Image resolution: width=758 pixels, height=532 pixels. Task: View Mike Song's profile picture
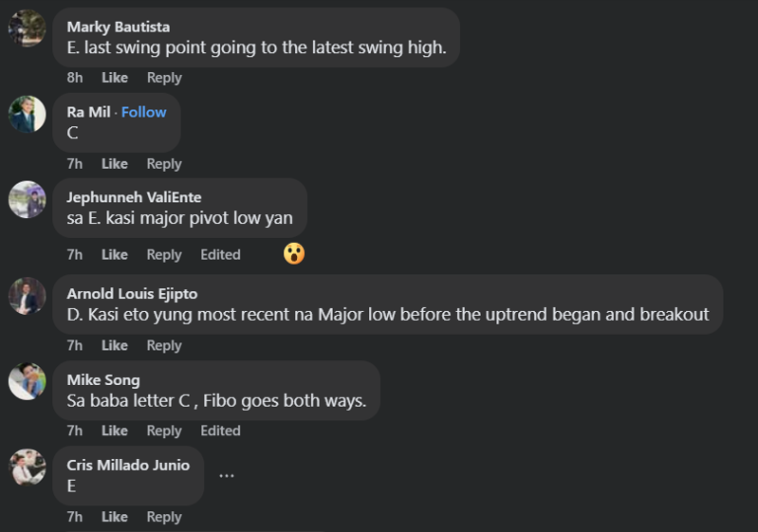coord(27,381)
